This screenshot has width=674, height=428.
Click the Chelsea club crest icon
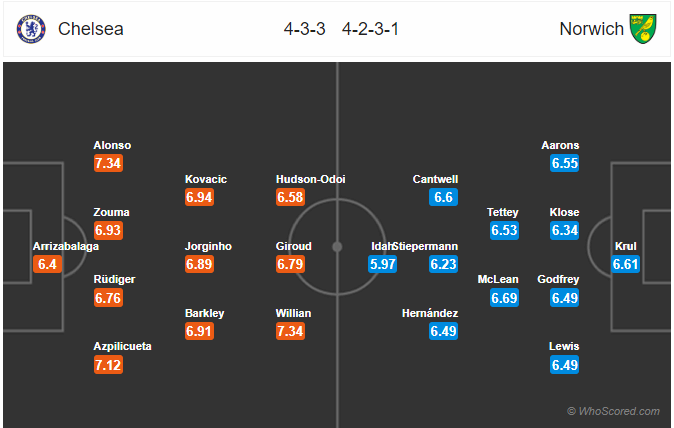[x=31, y=29]
